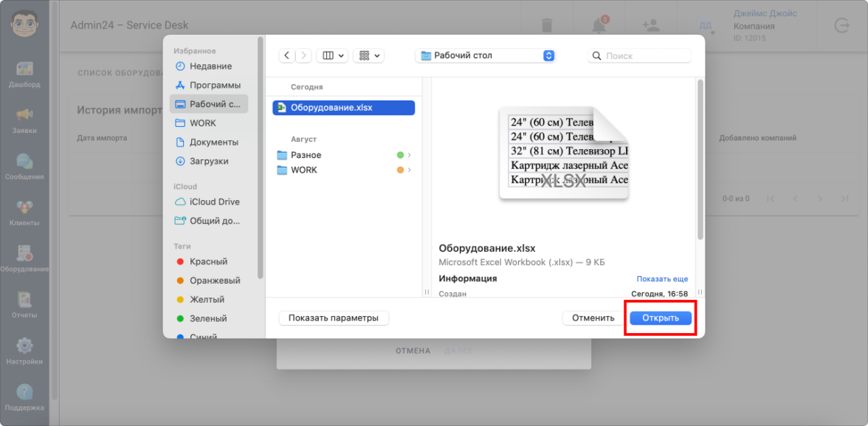This screenshot has width=868, height=426.
Task: Click ДАЛЕЕ in the import dialog behind
Action: (458, 351)
